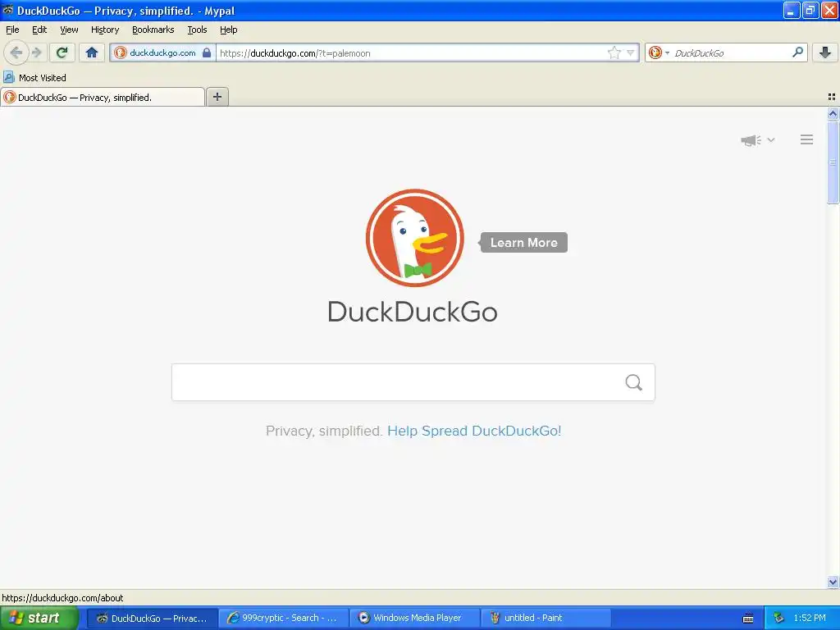Switch to DuckDuckGo taskbar button
This screenshot has height=630, width=840.
coord(152,618)
